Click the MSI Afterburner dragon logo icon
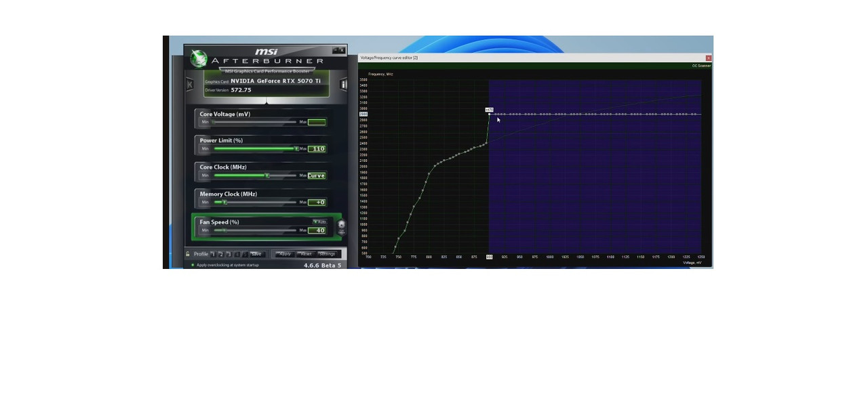868x397 pixels. (199, 59)
